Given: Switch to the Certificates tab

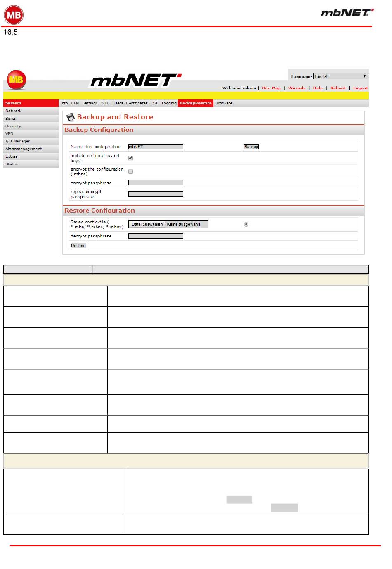Looking at the screenshot, I should click(137, 103).
